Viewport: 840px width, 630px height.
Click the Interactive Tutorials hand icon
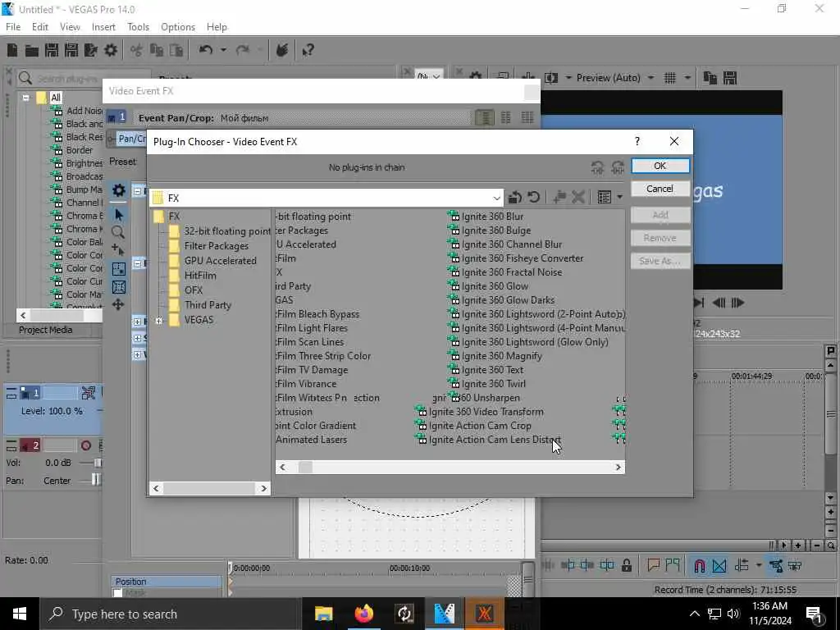[x=282, y=50]
